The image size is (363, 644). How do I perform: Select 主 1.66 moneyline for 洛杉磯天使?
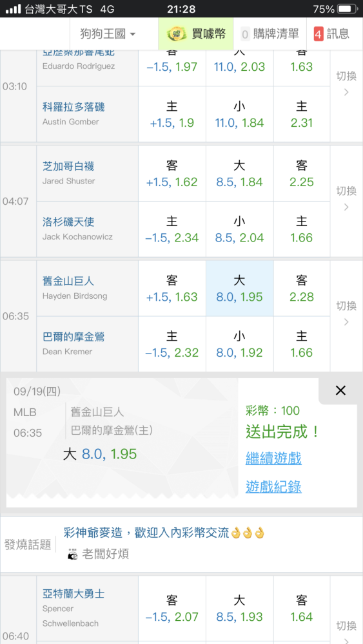301,230
